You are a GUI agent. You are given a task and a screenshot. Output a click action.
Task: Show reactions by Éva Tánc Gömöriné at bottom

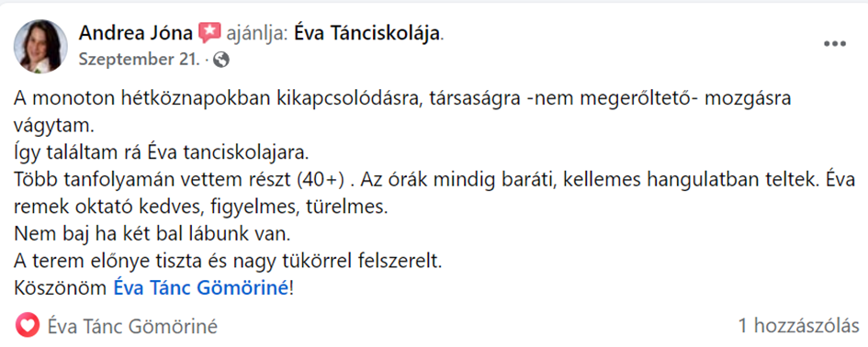[133, 327]
